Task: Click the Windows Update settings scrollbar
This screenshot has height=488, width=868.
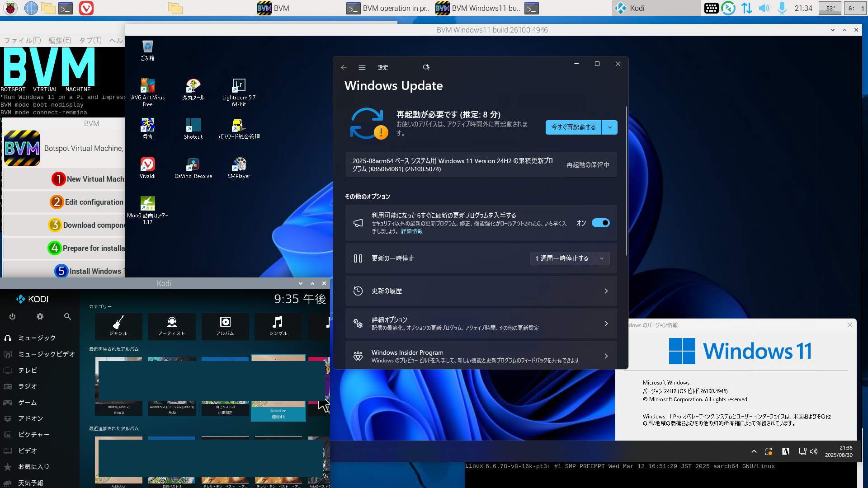Action: [627, 181]
